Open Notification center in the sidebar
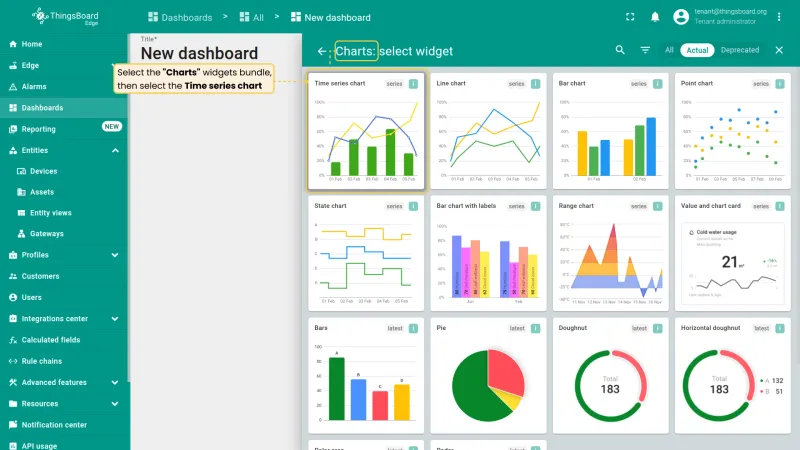Viewport: 800px width, 450px height. click(63, 425)
